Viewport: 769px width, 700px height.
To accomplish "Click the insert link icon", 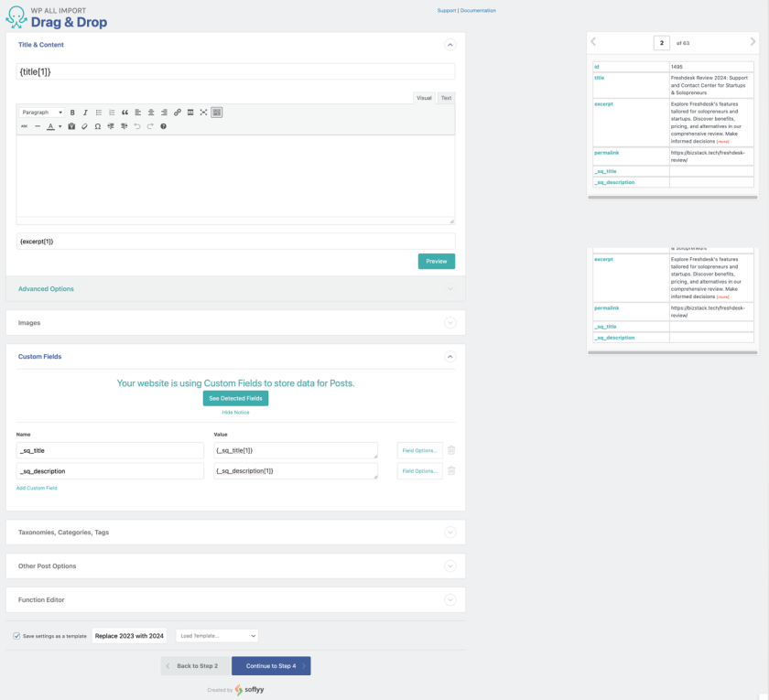I will click(x=178, y=113).
